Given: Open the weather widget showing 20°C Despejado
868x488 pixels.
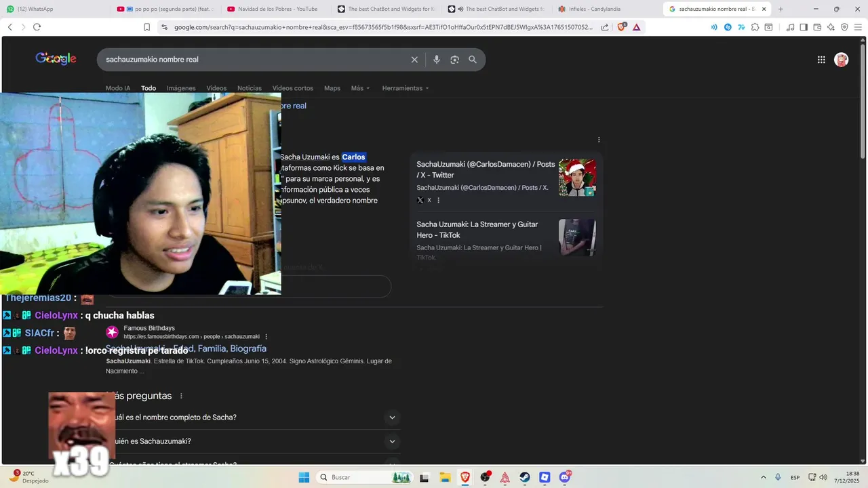Looking at the screenshot, I should [28, 476].
